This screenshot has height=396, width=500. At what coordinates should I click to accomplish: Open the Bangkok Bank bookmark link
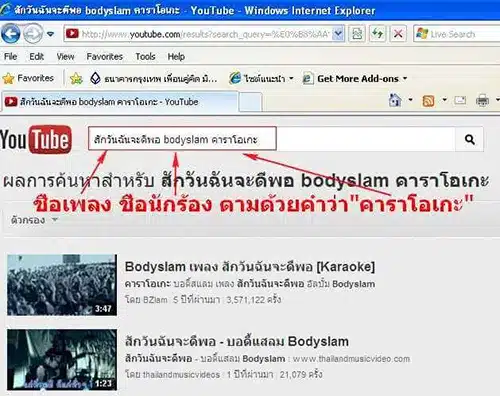(x=154, y=79)
